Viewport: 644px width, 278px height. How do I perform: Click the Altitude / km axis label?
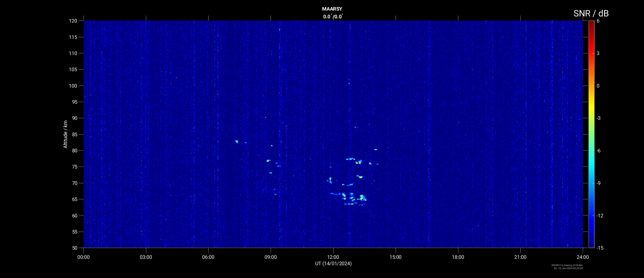65,134
